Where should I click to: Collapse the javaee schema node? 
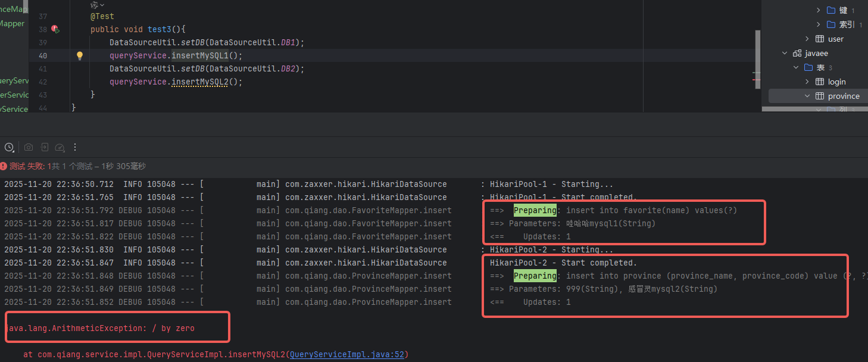pyautogui.click(x=785, y=54)
